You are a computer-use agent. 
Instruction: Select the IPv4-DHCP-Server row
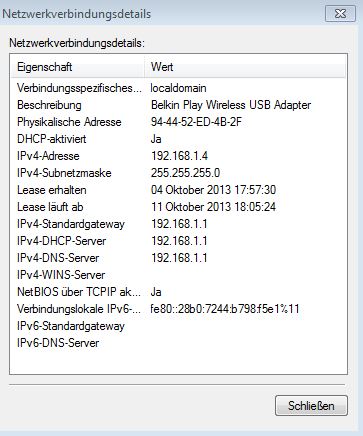click(x=178, y=241)
